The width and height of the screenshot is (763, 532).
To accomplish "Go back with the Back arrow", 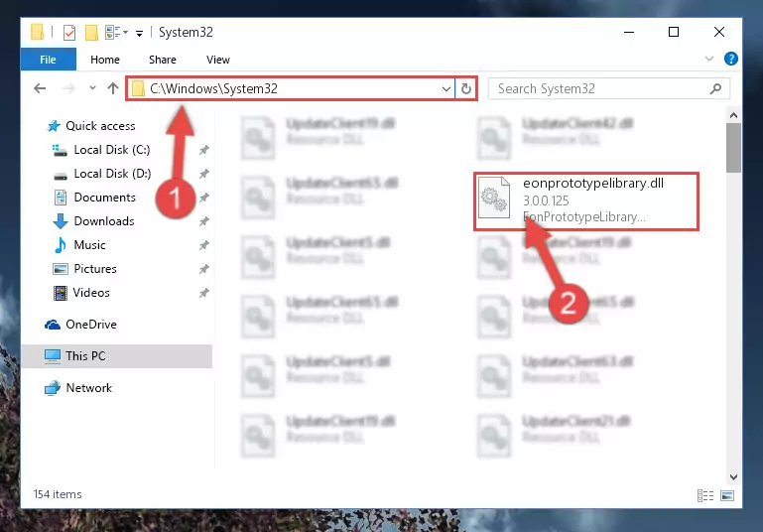I will [x=40, y=88].
